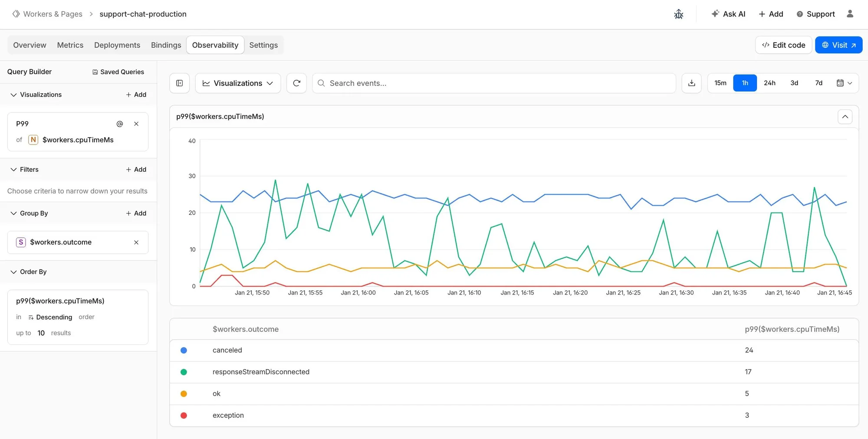Collapse the p99 chart panel
Viewport: 868px width, 439px height.
[845, 117]
